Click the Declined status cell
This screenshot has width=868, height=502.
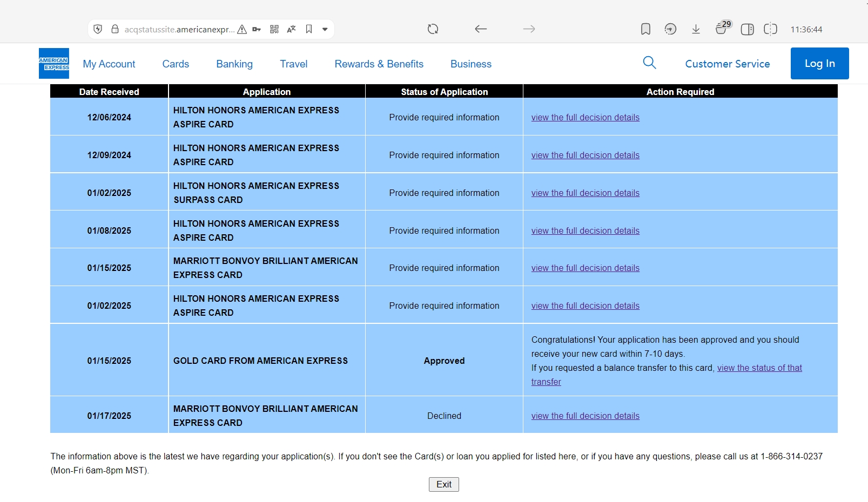[x=445, y=416]
